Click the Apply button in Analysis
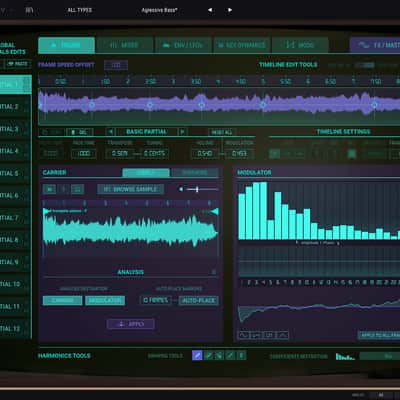The height and width of the screenshot is (400, 400). [131, 324]
